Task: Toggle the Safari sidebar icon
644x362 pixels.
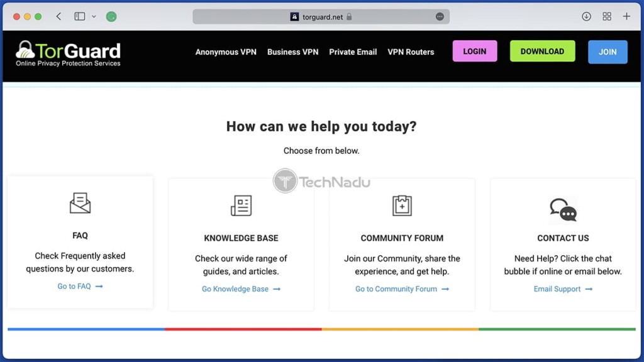Action: pyautogui.click(x=80, y=16)
